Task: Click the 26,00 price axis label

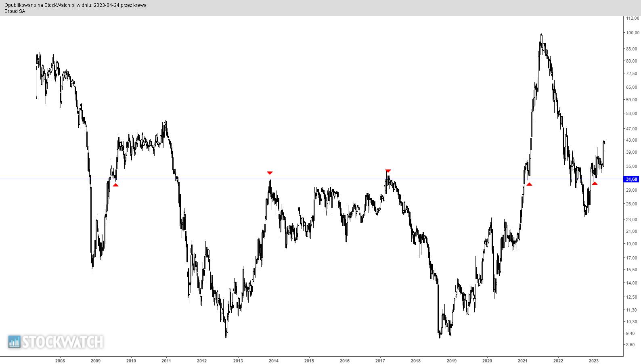Action: click(x=632, y=204)
